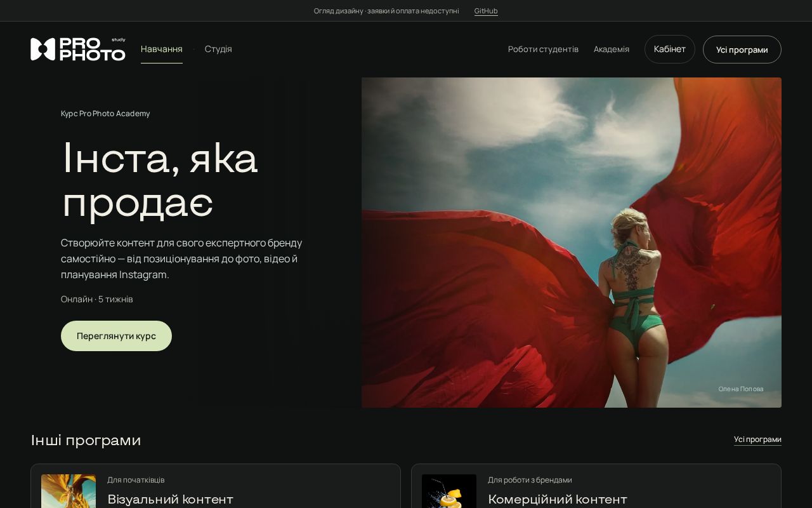
Task: Open the Навчання navigation tab
Action: coord(162,49)
